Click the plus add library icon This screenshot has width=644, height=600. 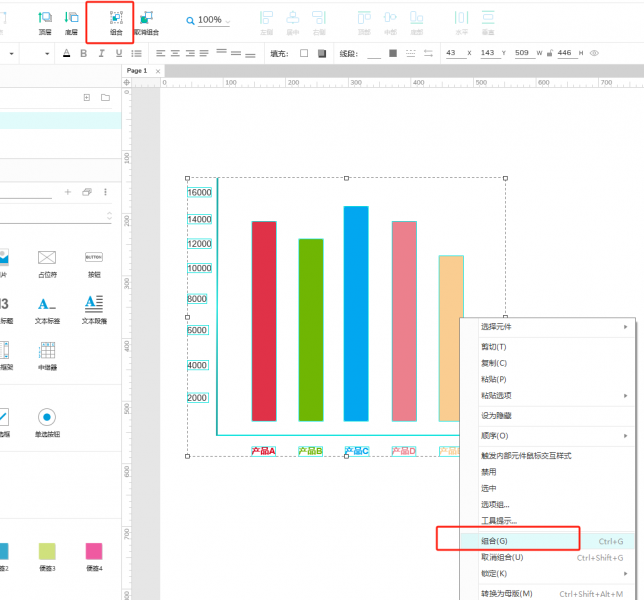click(68, 192)
